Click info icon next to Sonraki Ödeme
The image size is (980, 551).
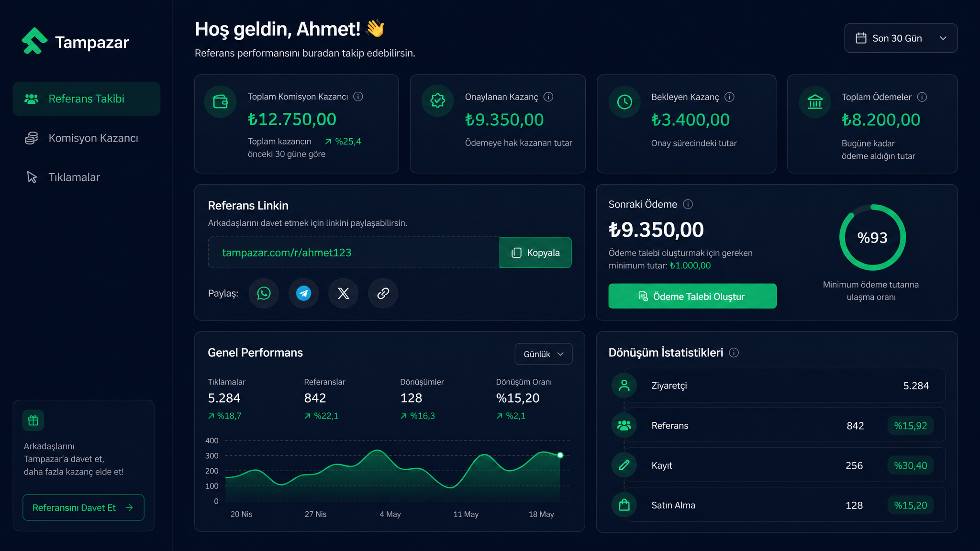coord(688,204)
